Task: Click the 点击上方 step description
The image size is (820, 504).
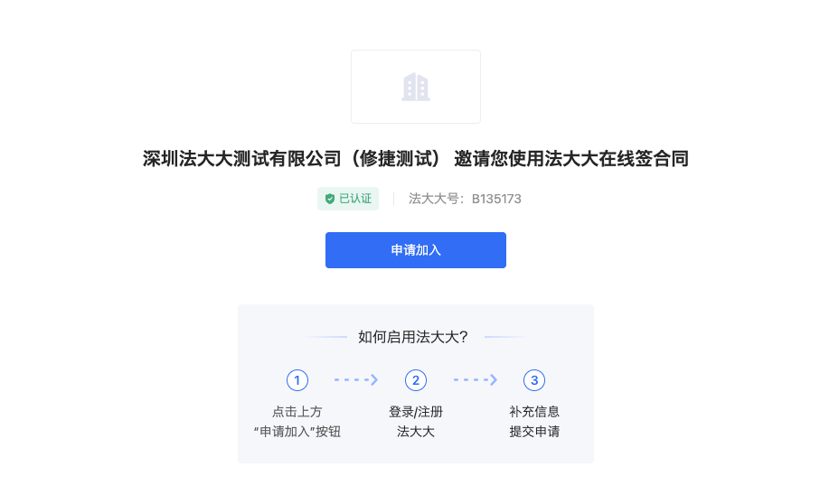Action: click(x=297, y=412)
